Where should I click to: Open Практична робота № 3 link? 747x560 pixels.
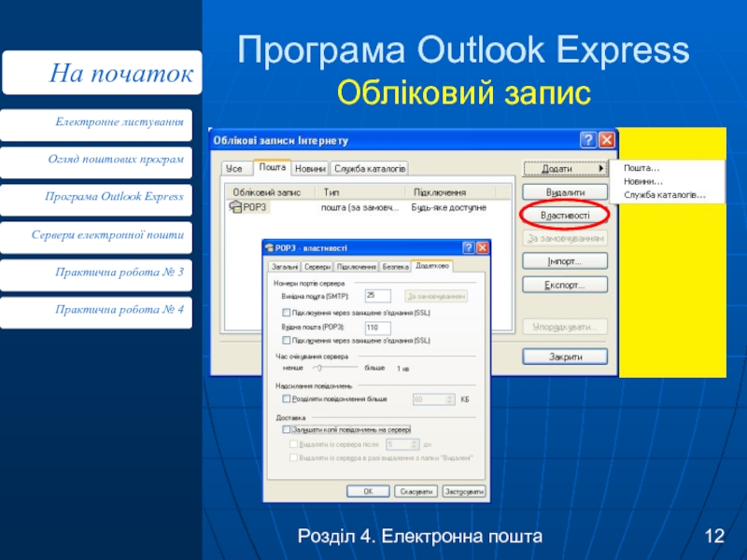[96, 273]
